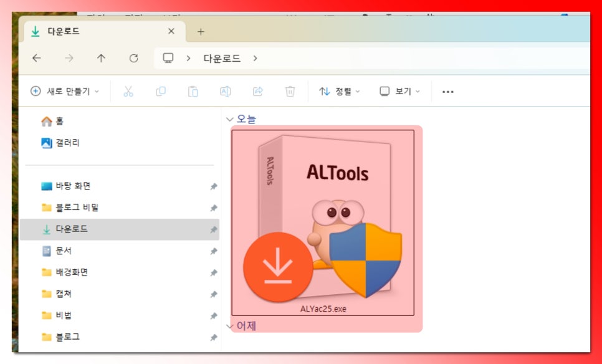Close the 다운로드 tab
This screenshot has height=364, width=602.
point(171,31)
